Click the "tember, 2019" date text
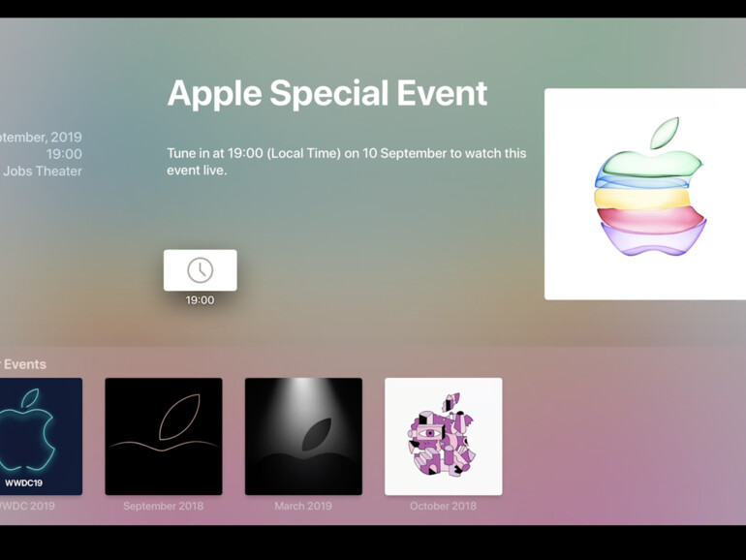Screen dimensions: 746x560 [x=41, y=137]
